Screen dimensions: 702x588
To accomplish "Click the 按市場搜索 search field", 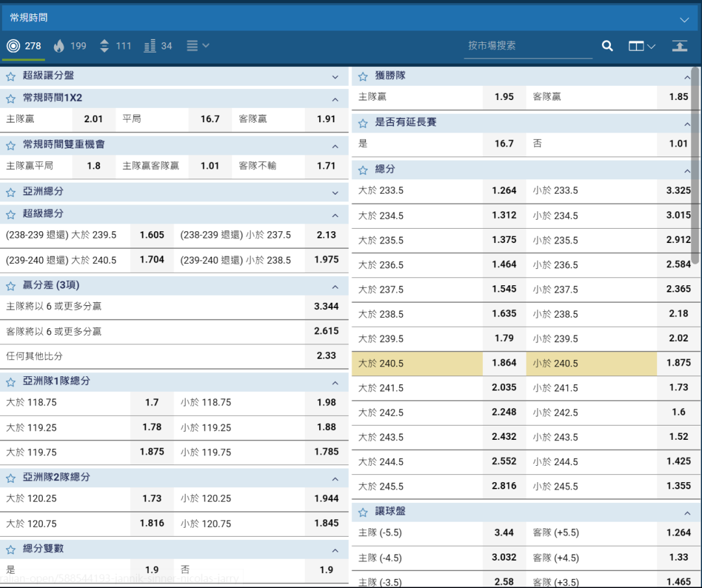I will pos(528,46).
